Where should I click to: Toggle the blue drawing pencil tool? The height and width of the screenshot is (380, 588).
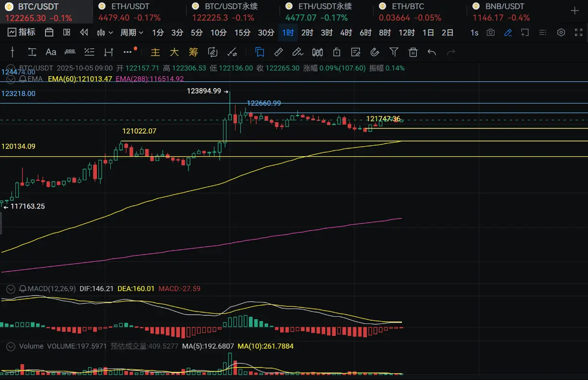508,33
